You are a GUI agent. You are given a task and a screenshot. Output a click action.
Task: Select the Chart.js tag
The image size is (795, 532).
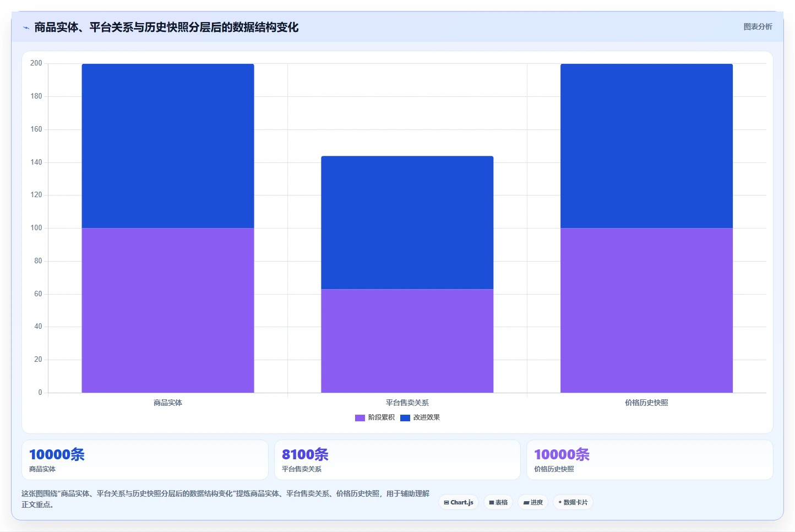coord(459,502)
